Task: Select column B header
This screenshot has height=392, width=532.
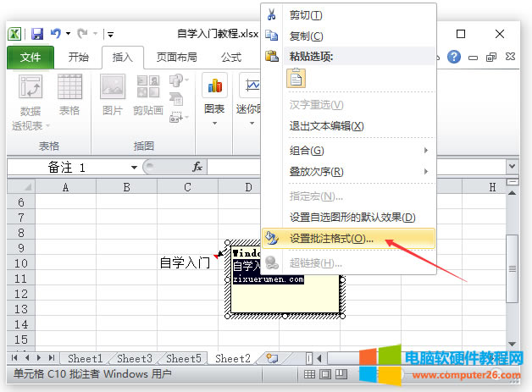Action: 126,187
